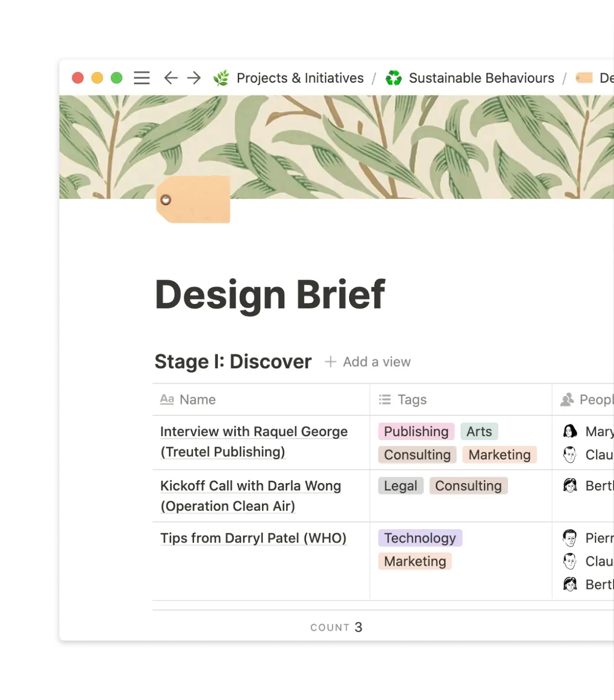This screenshot has height=700, width=614.
Task: Open the Name property header menu
Action: pos(197,399)
